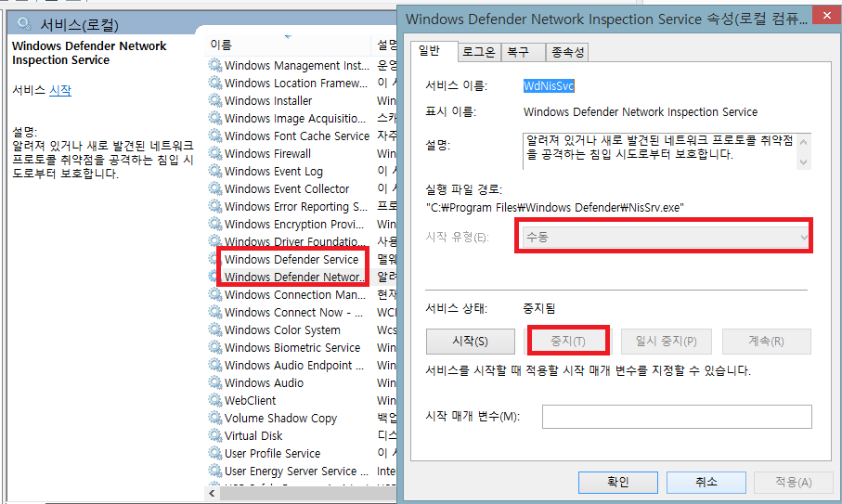Click the left arrow of services horizontal scrollbar

[212, 493]
